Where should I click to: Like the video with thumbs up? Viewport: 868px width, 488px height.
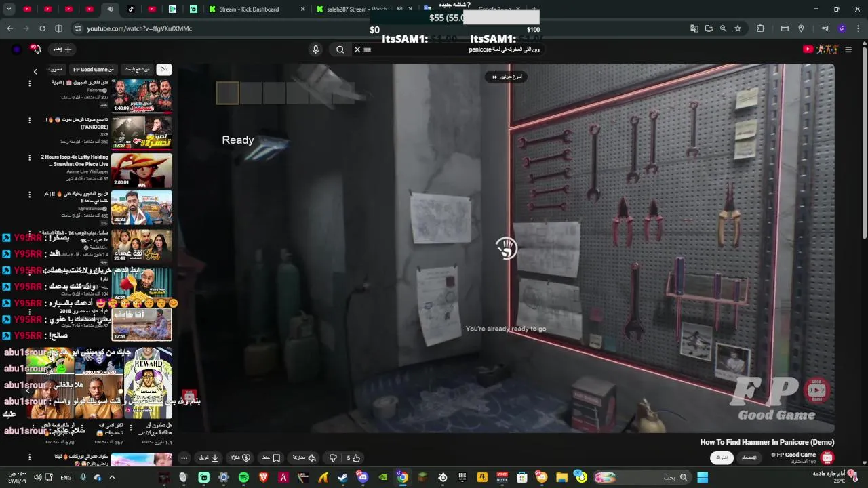click(353, 457)
